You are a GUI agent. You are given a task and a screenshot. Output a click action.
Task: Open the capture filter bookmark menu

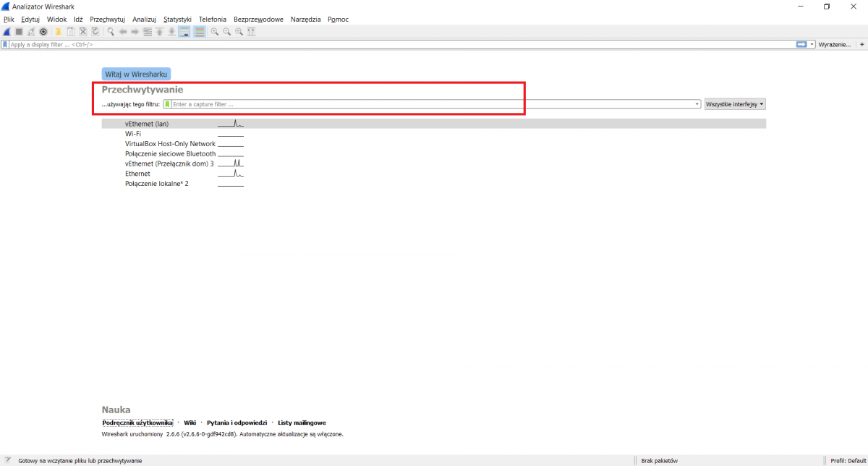click(168, 104)
